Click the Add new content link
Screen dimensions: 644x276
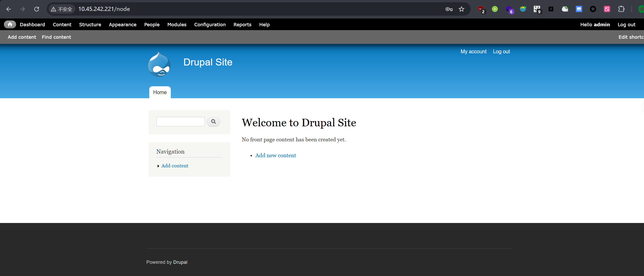[x=275, y=155]
